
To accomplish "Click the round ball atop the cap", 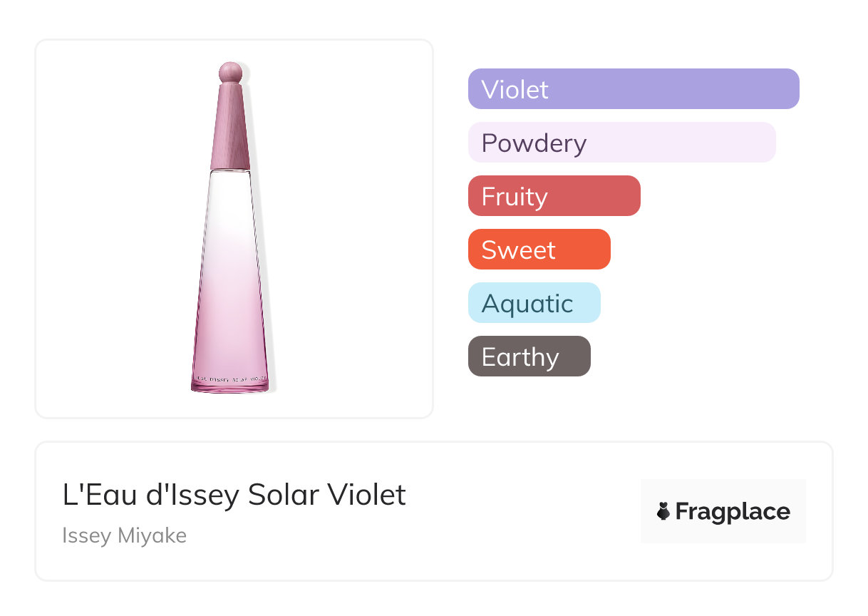I will (230, 71).
